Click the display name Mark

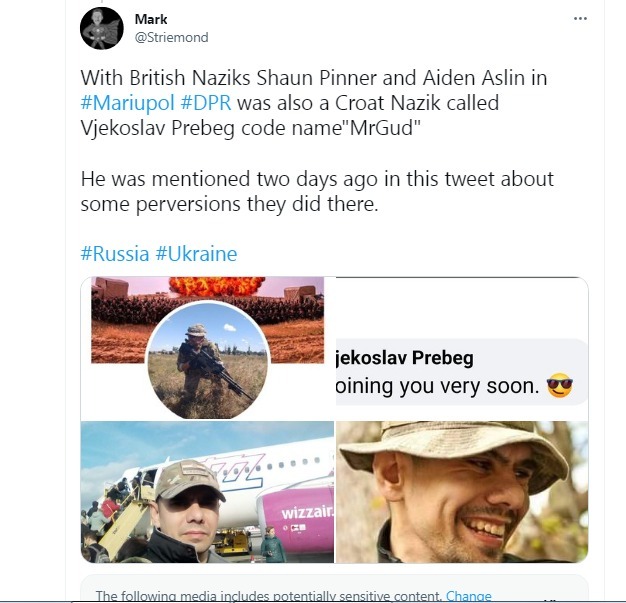tap(151, 18)
